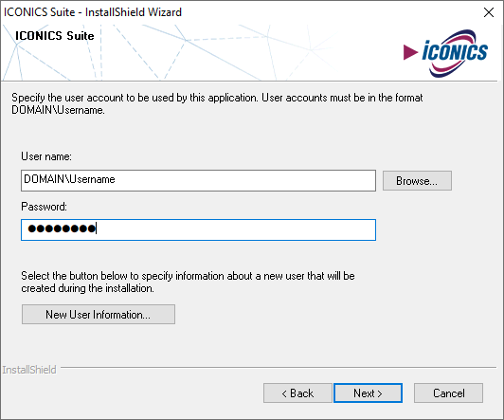This screenshot has width=504, height=420.
Task: Open the New User Information dialog
Action: pyautogui.click(x=99, y=314)
